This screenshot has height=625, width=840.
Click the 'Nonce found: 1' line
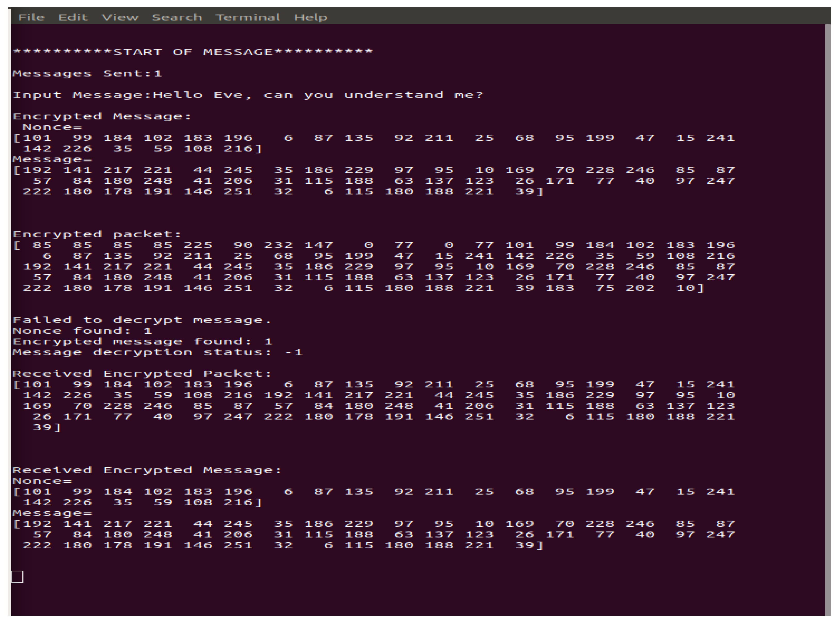[82, 331]
